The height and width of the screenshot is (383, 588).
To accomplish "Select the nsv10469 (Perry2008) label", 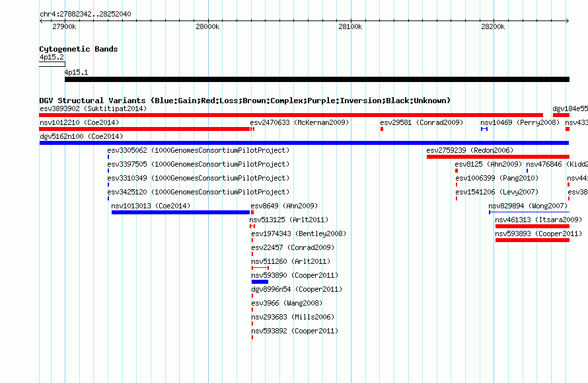I will click(520, 122).
